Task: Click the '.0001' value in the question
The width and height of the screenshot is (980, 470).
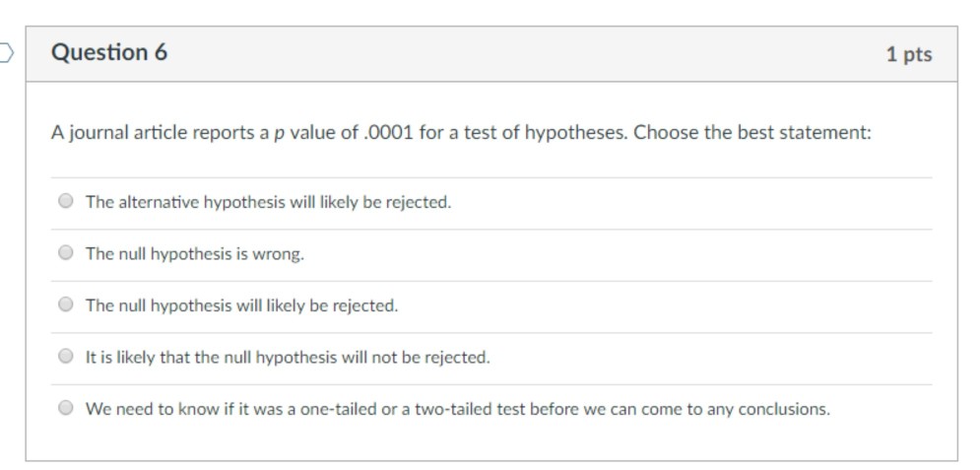Action: click(389, 132)
